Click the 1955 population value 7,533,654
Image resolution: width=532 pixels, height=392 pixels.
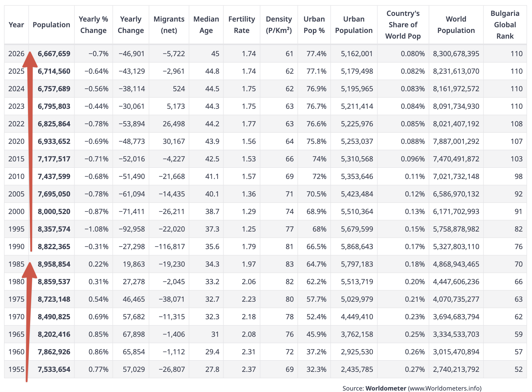click(x=54, y=369)
